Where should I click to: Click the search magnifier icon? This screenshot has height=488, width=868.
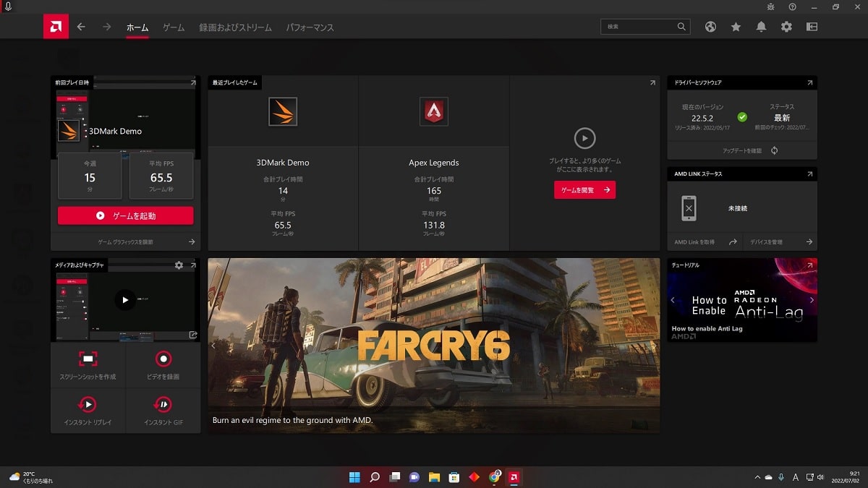[681, 27]
